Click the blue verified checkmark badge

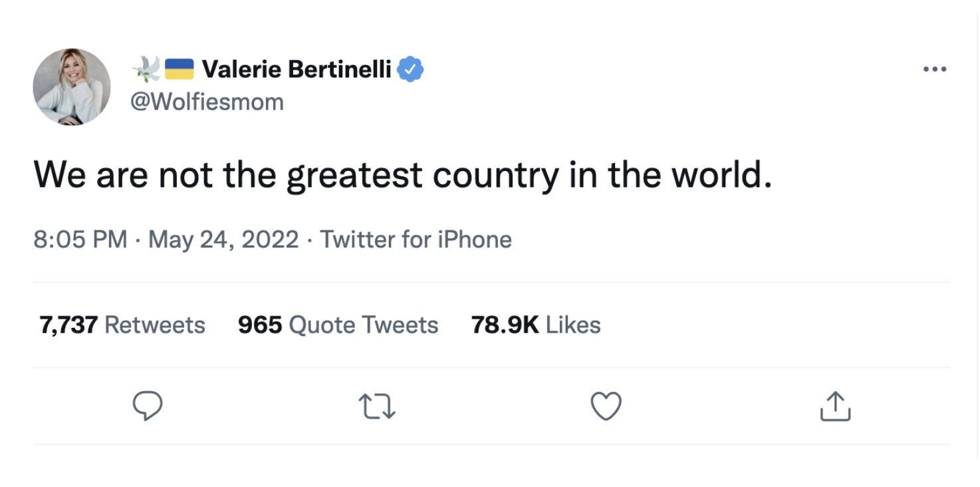(411, 69)
